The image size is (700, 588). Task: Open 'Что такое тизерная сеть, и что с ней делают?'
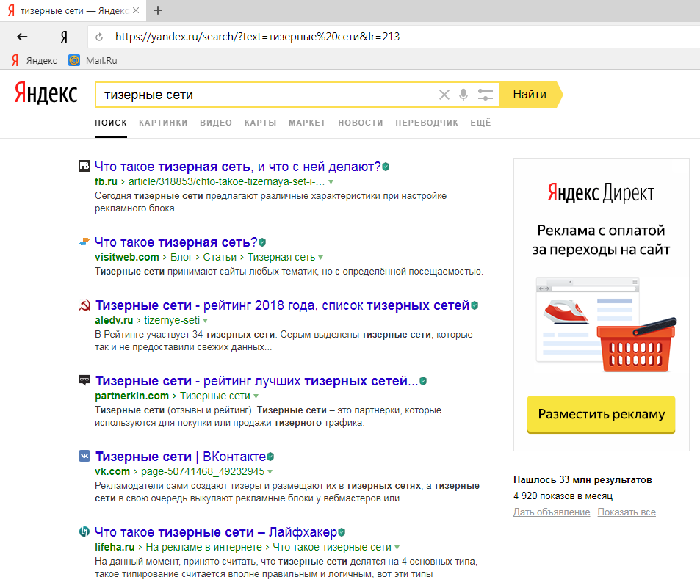[237, 167]
